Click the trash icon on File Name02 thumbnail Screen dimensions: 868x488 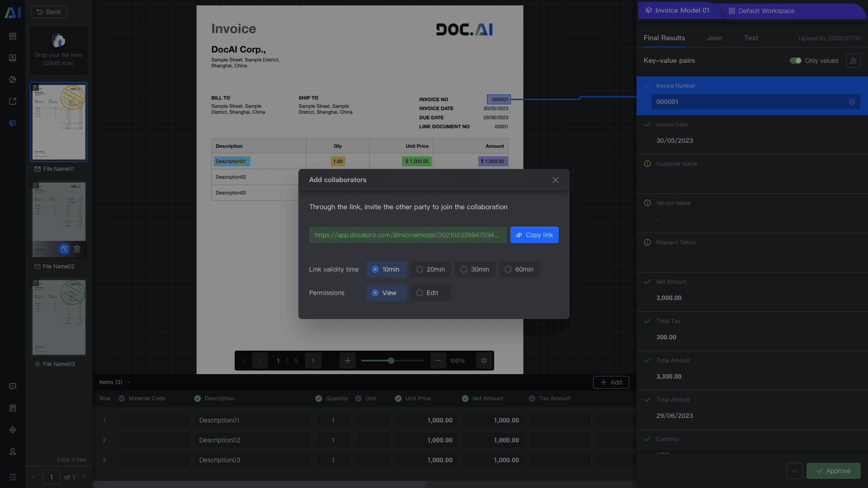(x=77, y=249)
